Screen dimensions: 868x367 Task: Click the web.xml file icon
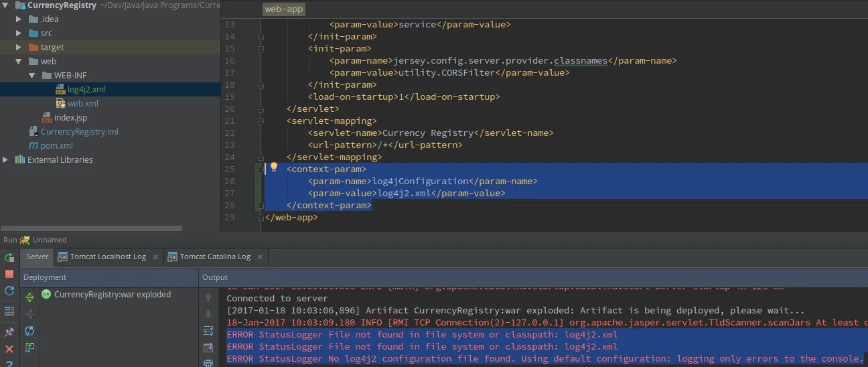coord(60,103)
